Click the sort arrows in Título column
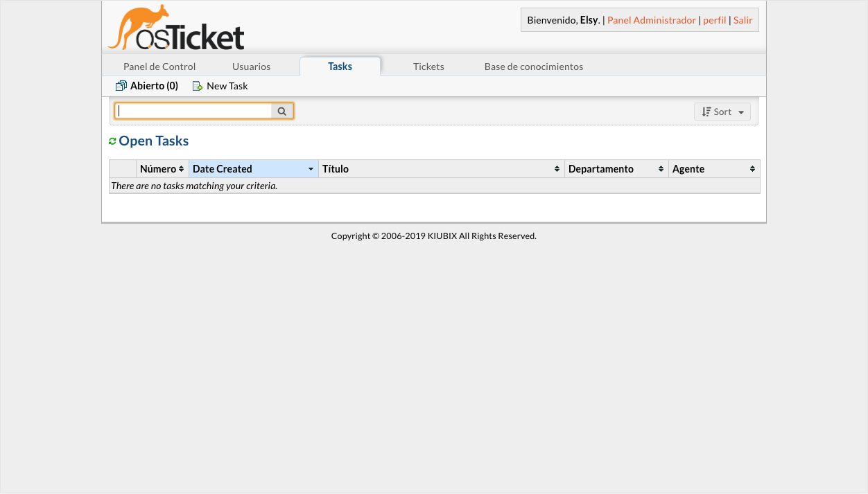The image size is (868, 494). tap(557, 169)
